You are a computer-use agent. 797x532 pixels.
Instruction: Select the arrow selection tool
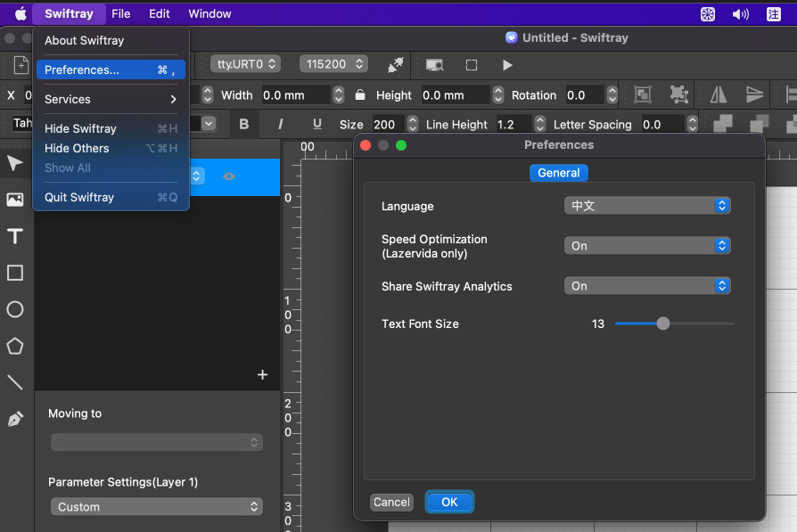(15, 163)
